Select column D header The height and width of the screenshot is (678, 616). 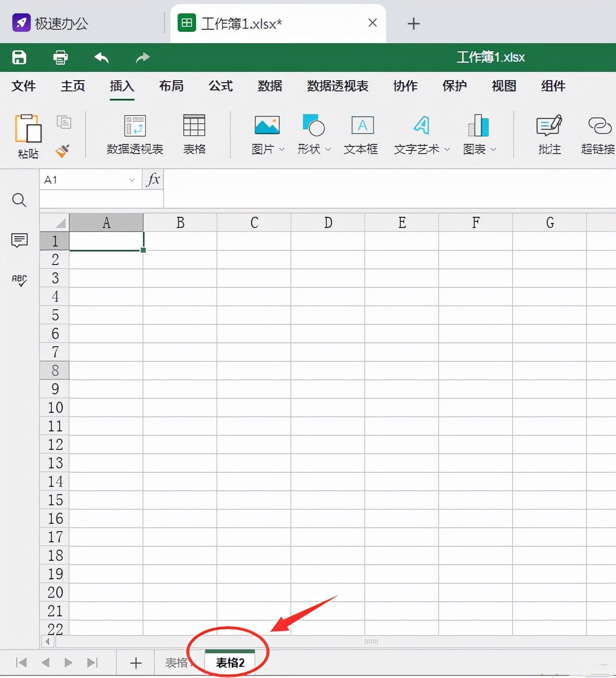(x=328, y=222)
